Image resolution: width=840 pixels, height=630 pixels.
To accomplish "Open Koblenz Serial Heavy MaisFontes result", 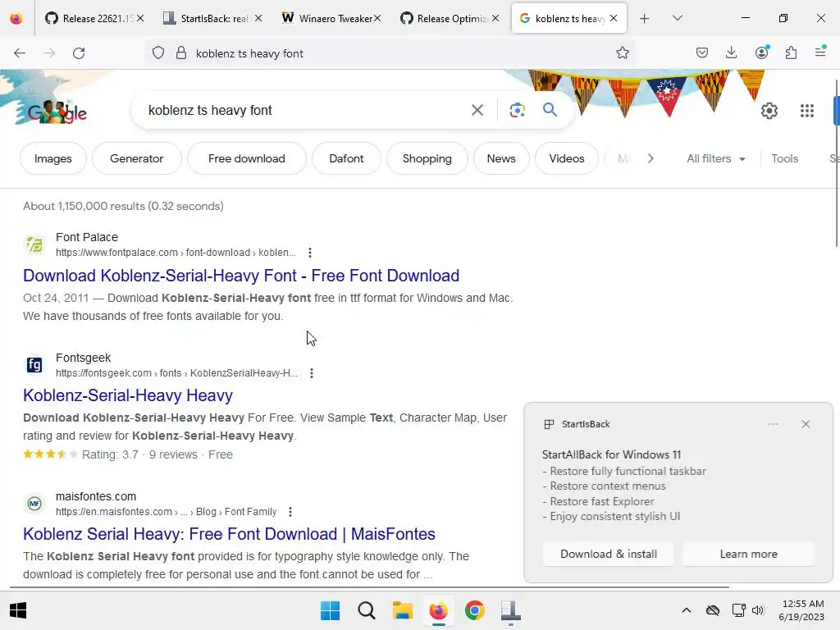I will tap(229, 534).
